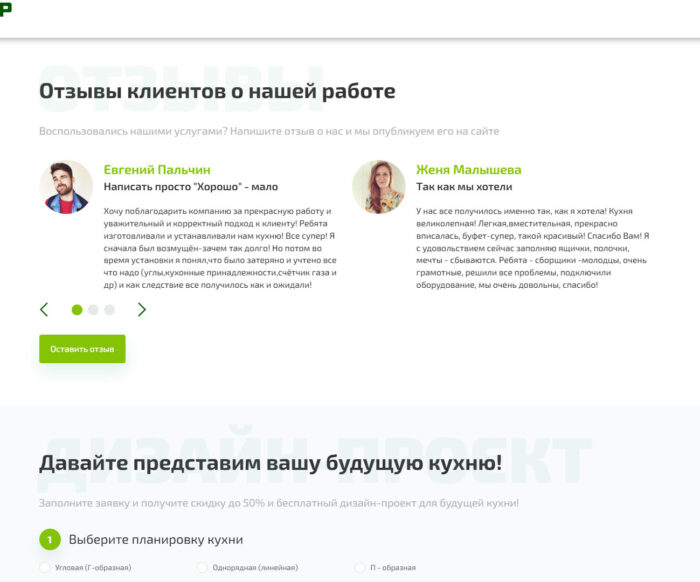Screen dimensions: 700x582
Task: Jump to the third review slide dot
Action: 109,310
